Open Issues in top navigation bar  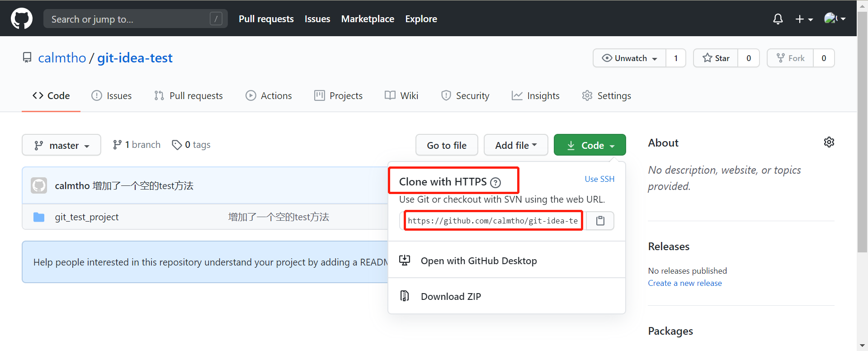click(x=317, y=19)
